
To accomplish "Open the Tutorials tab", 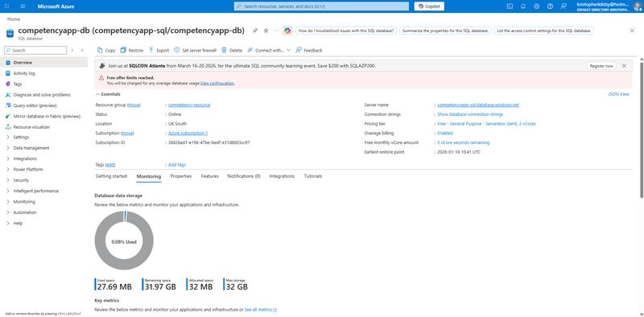I will coord(313,176).
